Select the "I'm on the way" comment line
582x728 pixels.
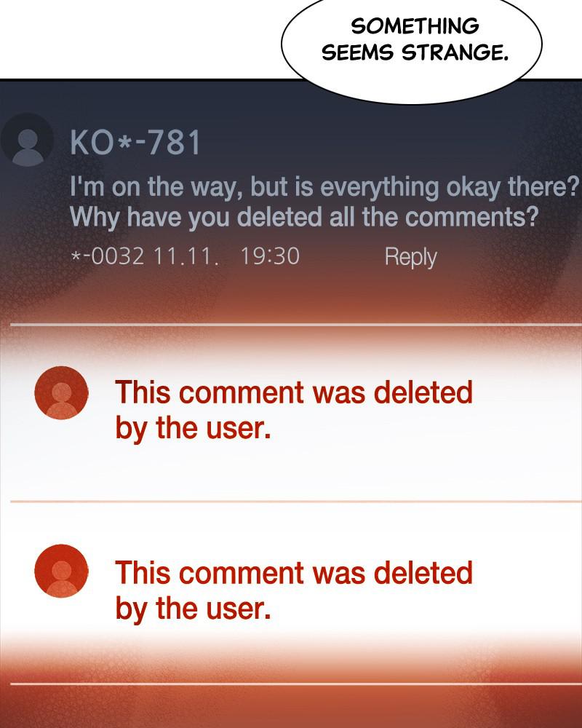[325, 188]
